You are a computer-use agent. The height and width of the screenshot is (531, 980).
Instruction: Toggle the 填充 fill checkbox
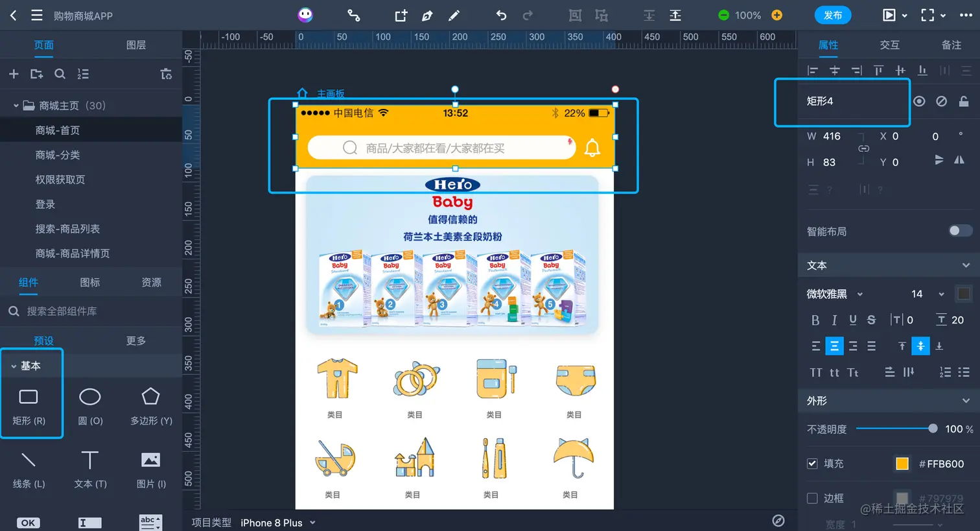pyautogui.click(x=812, y=464)
